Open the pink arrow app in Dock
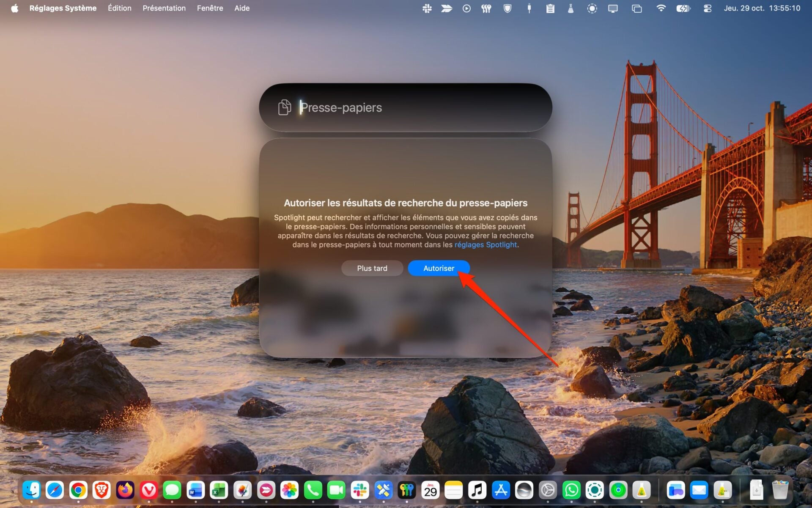The image size is (812, 508). point(266,490)
